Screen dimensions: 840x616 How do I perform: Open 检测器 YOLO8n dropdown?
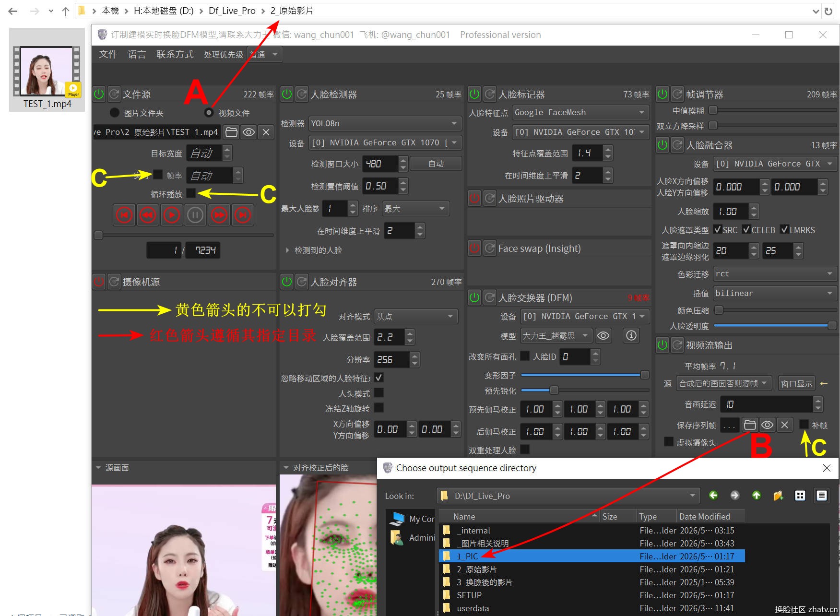[385, 123]
